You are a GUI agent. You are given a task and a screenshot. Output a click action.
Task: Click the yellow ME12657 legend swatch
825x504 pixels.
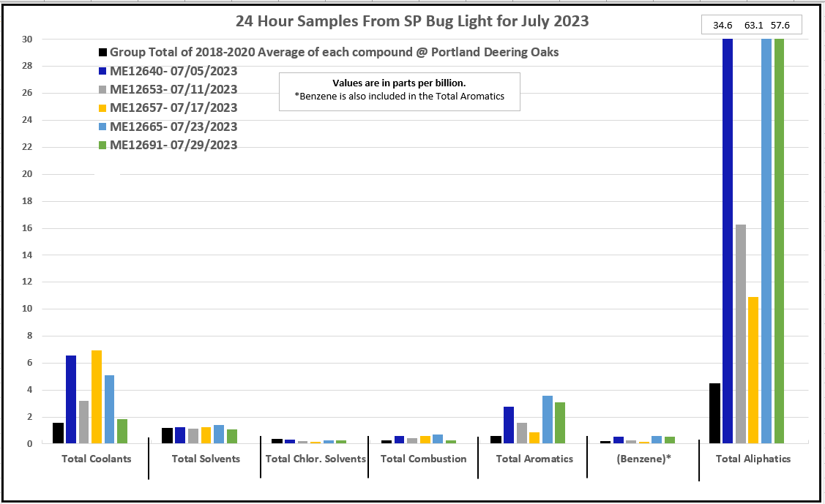(x=103, y=108)
